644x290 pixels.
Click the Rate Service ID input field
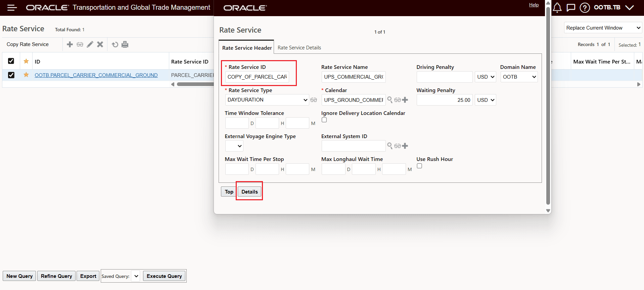coord(257,77)
